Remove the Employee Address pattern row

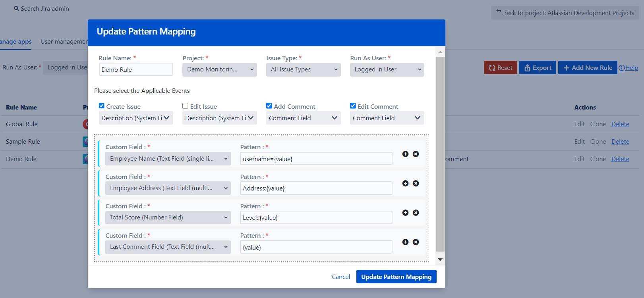[x=416, y=183]
